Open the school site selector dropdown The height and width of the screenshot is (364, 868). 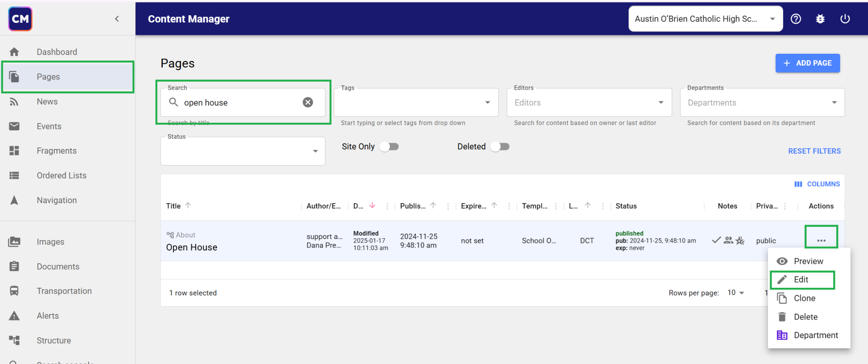705,19
